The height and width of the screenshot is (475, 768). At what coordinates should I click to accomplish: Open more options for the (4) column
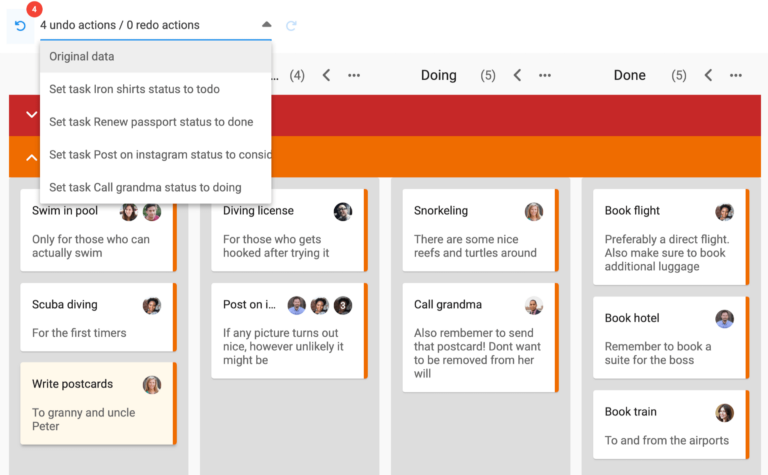354,75
